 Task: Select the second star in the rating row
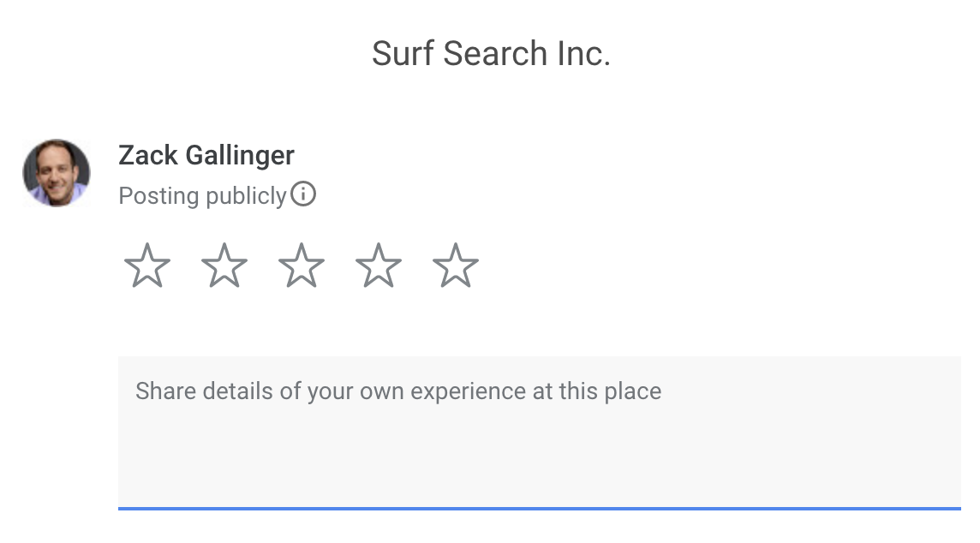[x=224, y=266]
